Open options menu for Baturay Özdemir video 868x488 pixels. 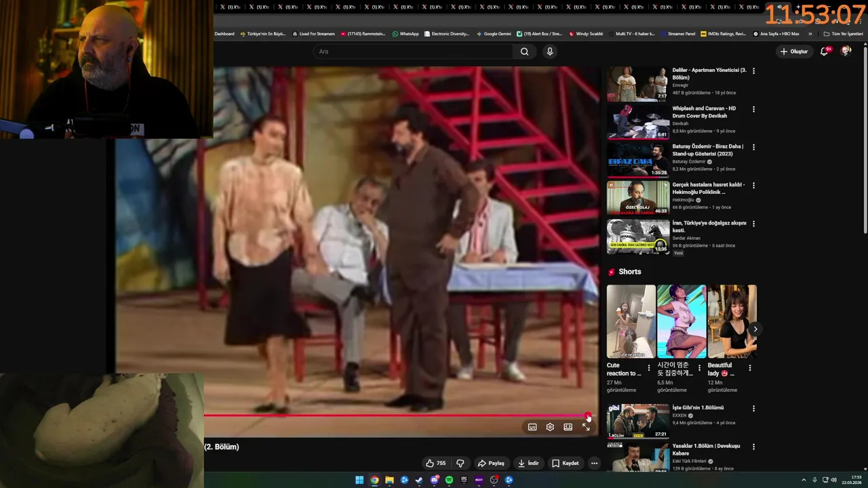pos(753,147)
